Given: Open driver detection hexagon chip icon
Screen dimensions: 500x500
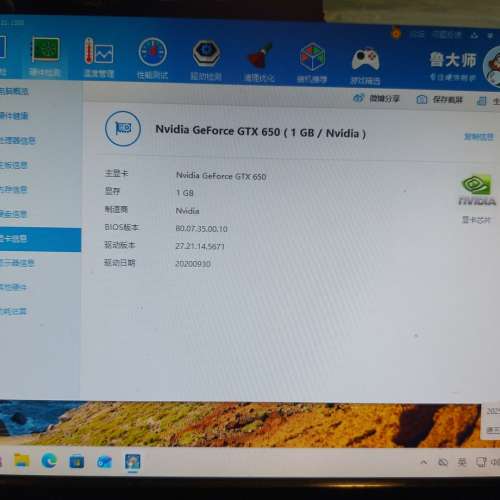Looking at the screenshot, I should (x=206, y=53).
